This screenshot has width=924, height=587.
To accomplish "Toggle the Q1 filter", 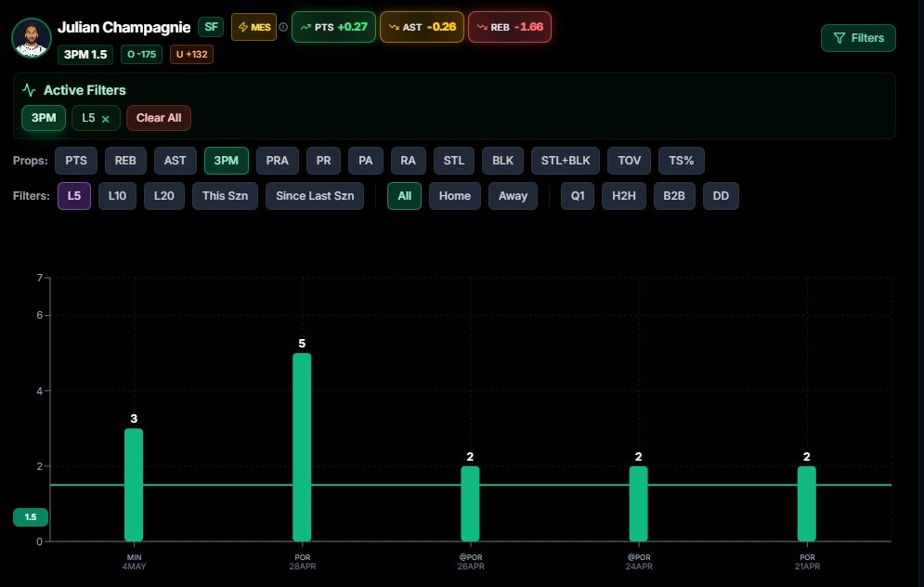I will pos(578,196).
